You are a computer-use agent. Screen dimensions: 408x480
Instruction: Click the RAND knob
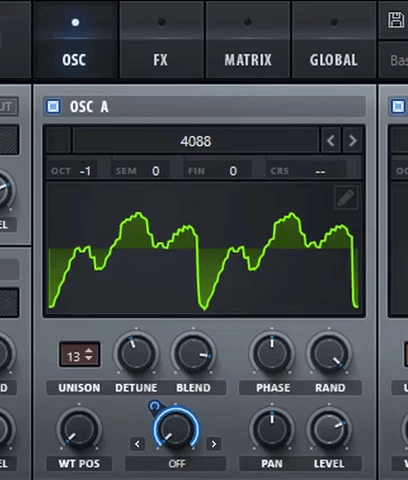(329, 353)
